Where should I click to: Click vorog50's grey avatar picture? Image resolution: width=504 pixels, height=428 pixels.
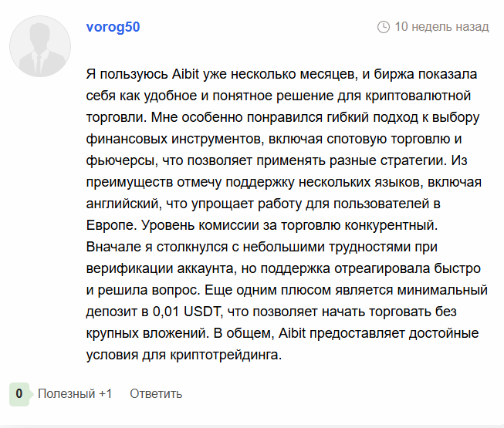pos(40,45)
